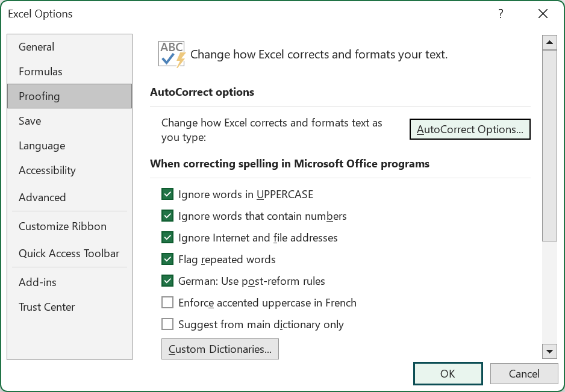Uncheck German: Use post-reform rules

coord(167,281)
